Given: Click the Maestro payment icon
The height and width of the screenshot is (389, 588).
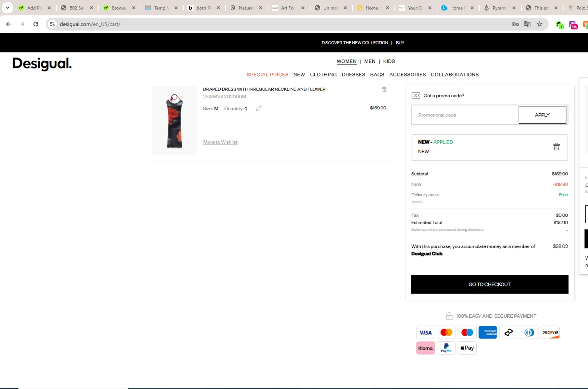Looking at the screenshot, I should pyautogui.click(x=467, y=333).
